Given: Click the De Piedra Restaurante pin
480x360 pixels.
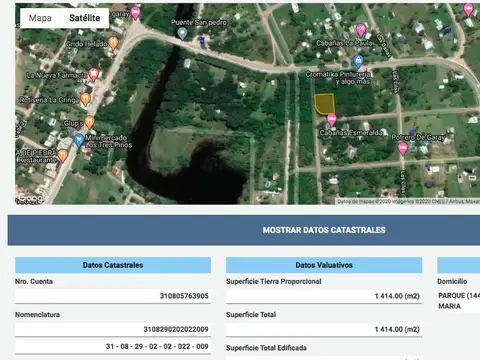Looking at the screenshot, I should pos(63,156).
